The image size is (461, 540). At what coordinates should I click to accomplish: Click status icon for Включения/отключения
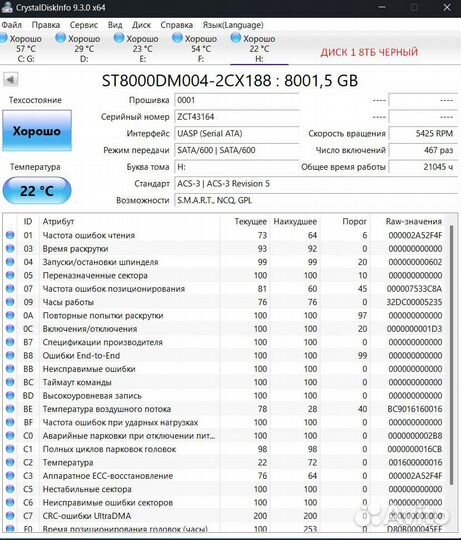click(x=10, y=329)
